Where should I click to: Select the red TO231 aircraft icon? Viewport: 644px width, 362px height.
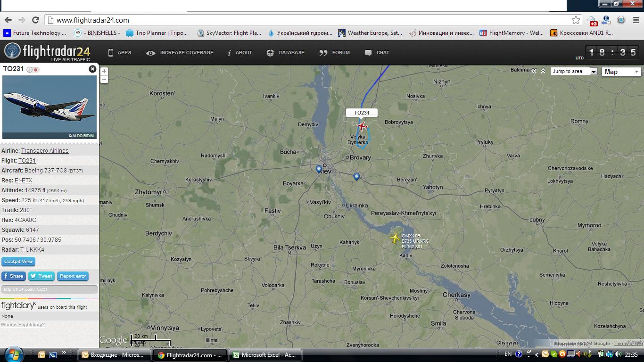pyautogui.click(x=362, y=126)
